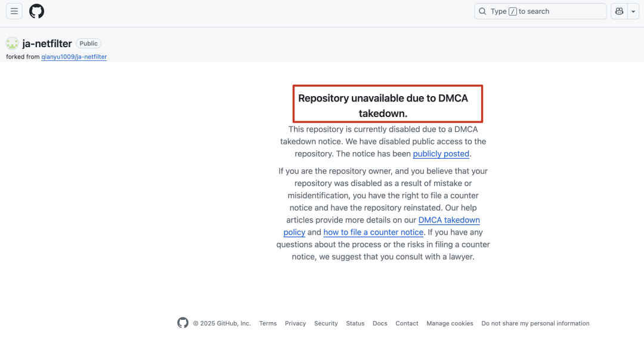The width and height of the screenshot is (644, 339).
Task: Open 'how to file a counter notice'
Action: (x=373, y=232)
